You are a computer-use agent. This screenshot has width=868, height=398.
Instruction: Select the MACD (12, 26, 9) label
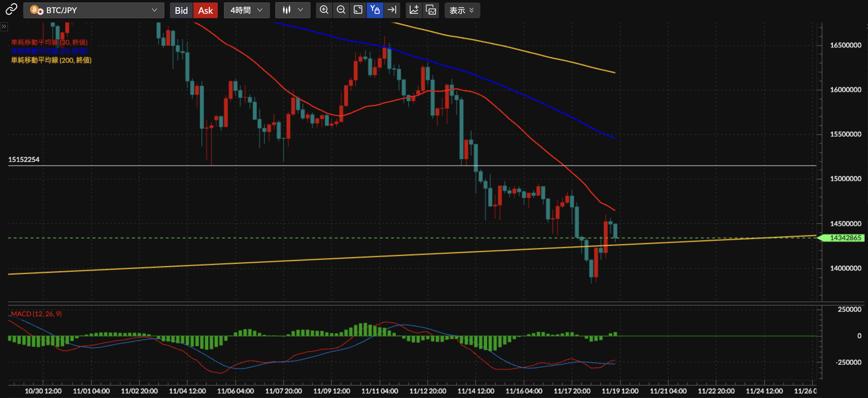click(36, 314)
